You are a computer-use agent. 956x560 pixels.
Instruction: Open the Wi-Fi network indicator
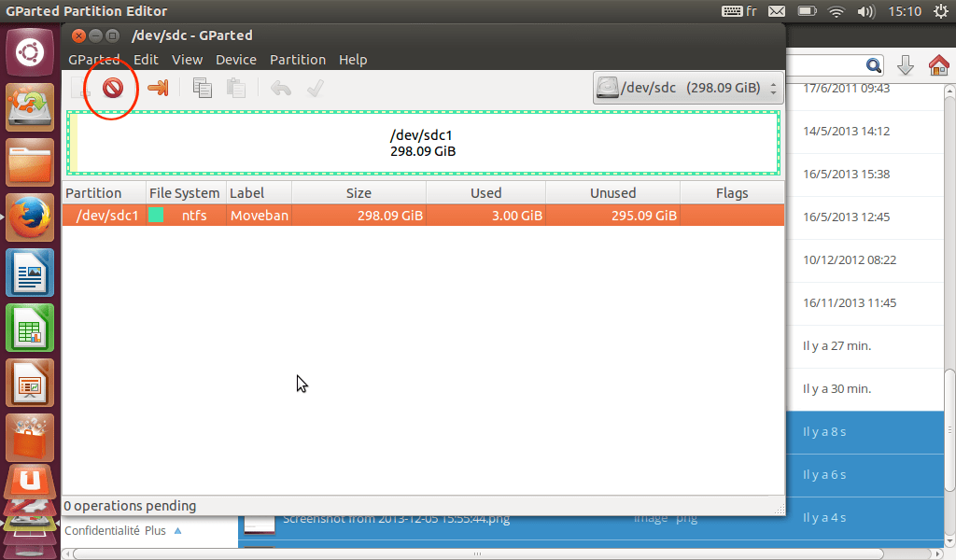click(x=836, y=11)
